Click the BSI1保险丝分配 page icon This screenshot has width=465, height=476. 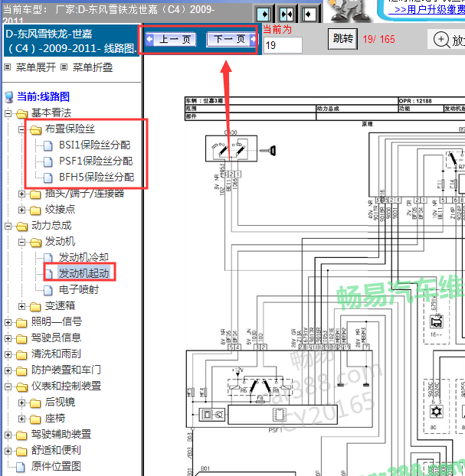pos(48,145)
